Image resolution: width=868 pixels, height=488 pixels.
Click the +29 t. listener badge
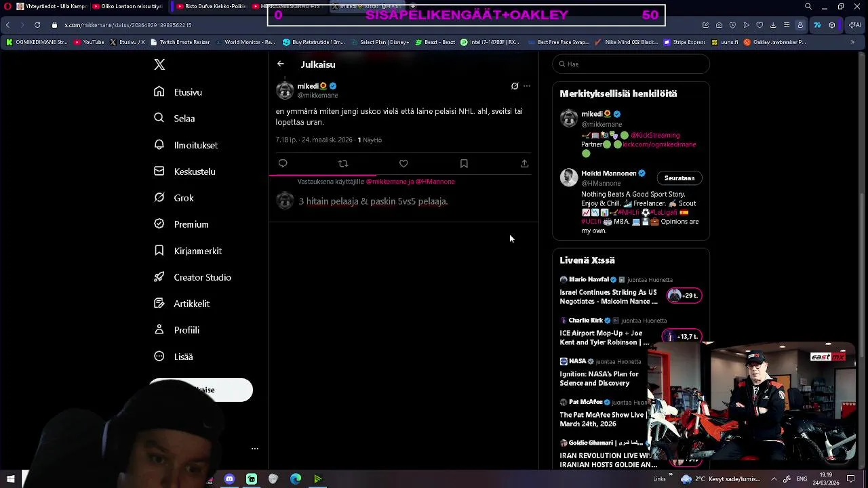pos(684,296)
